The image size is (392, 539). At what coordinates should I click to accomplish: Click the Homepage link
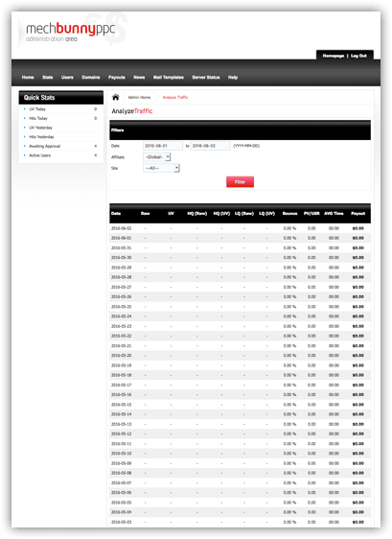point(334,56)
